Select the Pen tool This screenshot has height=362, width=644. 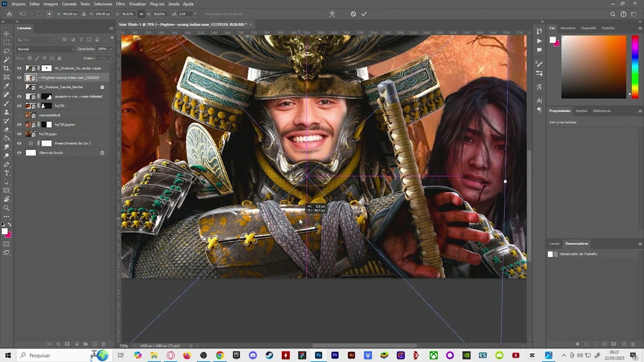point(7,164)
